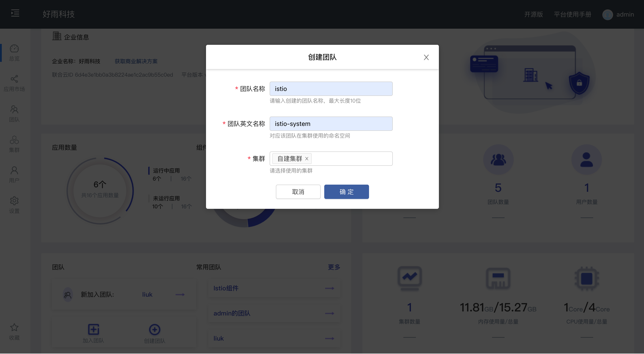This screenshot has height=354, width=644.
Task: Open the 收藏 favorites section
Action: [14, 332]
